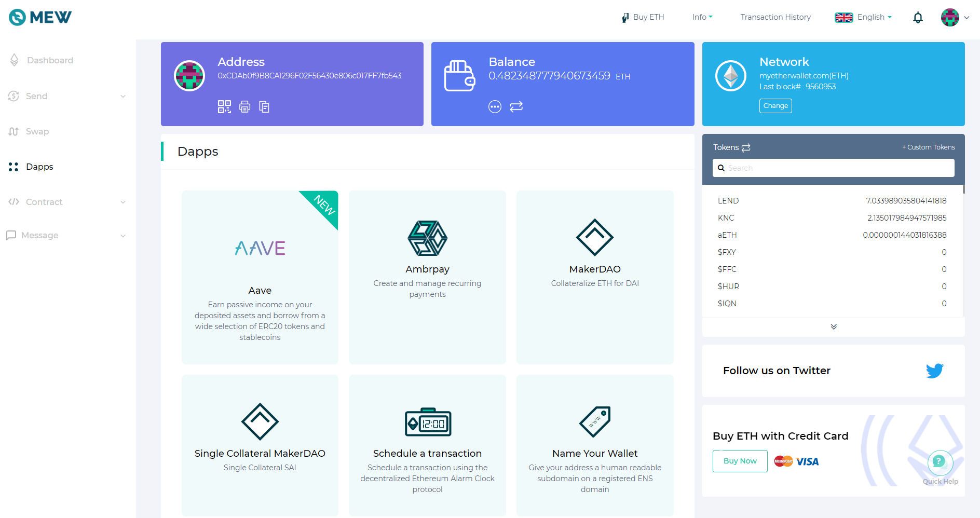980x518 pixels.
Task: Click the MasterCard logo
Action: [x=783, y=461]
